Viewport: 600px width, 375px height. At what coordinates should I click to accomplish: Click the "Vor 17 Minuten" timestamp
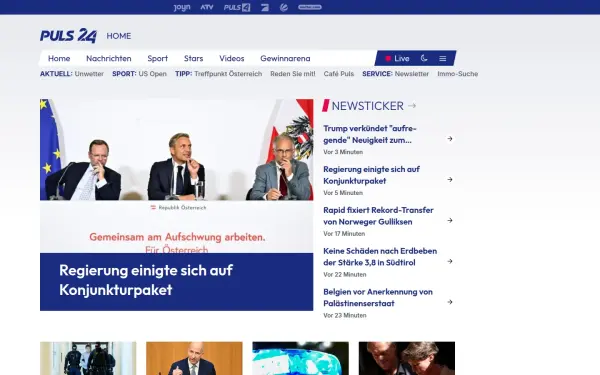click(x=344, y=234)
